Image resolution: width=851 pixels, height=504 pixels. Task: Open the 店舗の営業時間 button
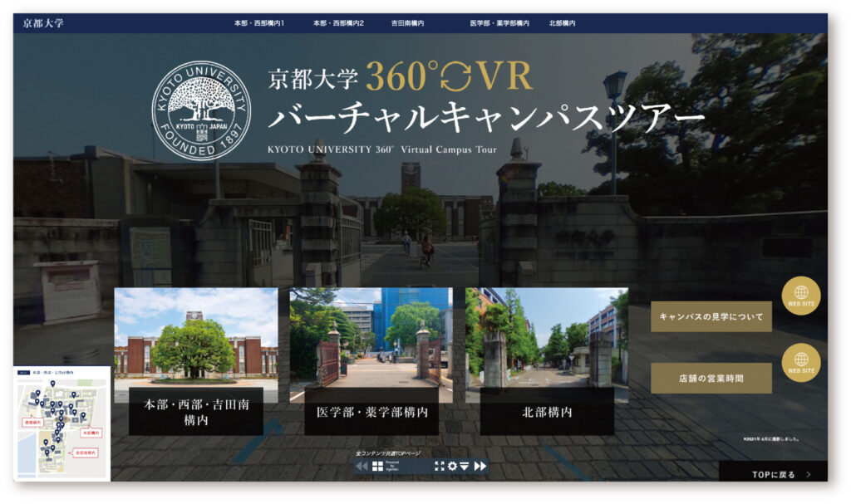coord(711,378)
